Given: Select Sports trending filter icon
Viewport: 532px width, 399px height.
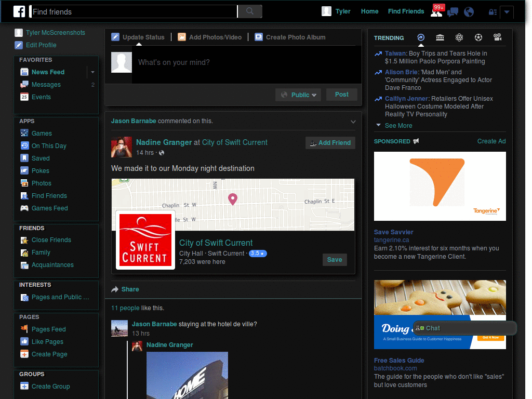Looking at the screenshot, I should [478, 37].
